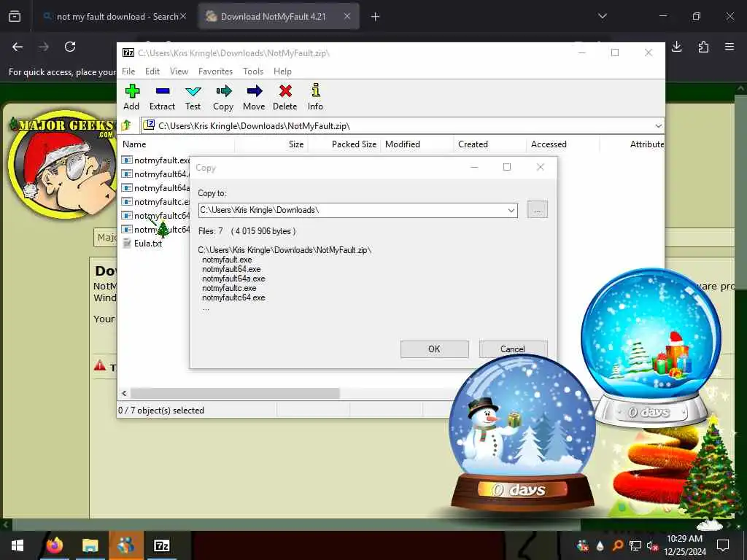This screenshot has height=560, width=747.
Task: Click Cancel in the Copy dialog
Action: [x=513, y=349]
